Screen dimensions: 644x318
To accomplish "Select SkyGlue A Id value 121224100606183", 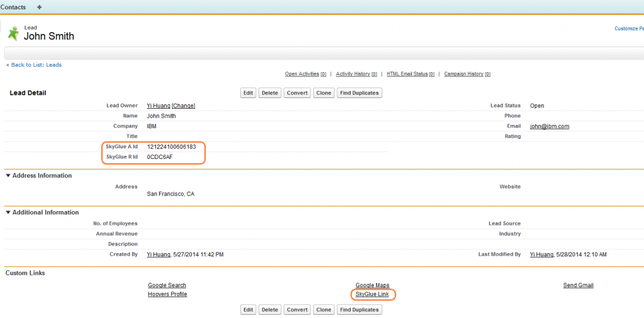I will point(171,147).
